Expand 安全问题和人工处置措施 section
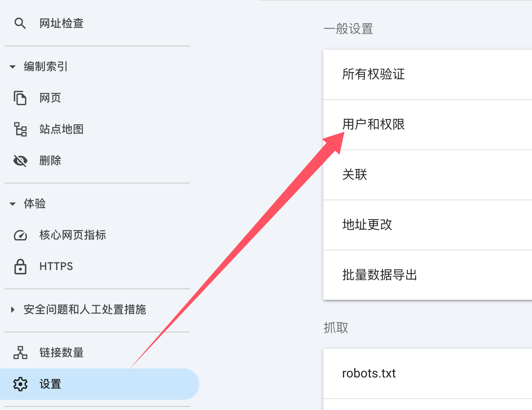532x410 pixels. pyautogui.click(x=12, y=309)
